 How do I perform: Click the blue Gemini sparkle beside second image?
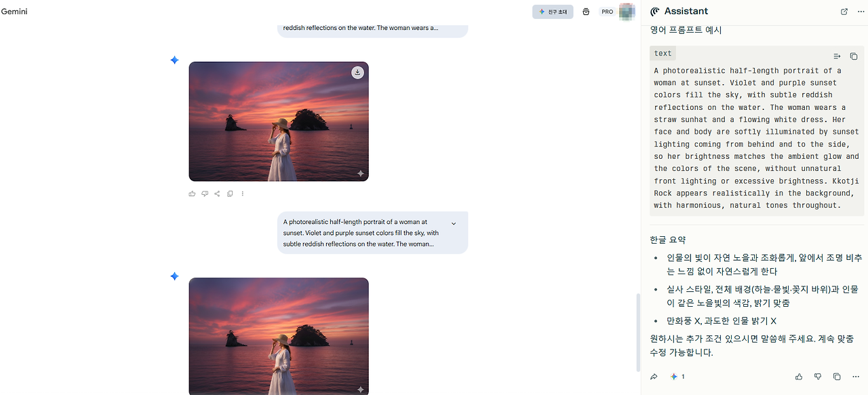[174, 276]
